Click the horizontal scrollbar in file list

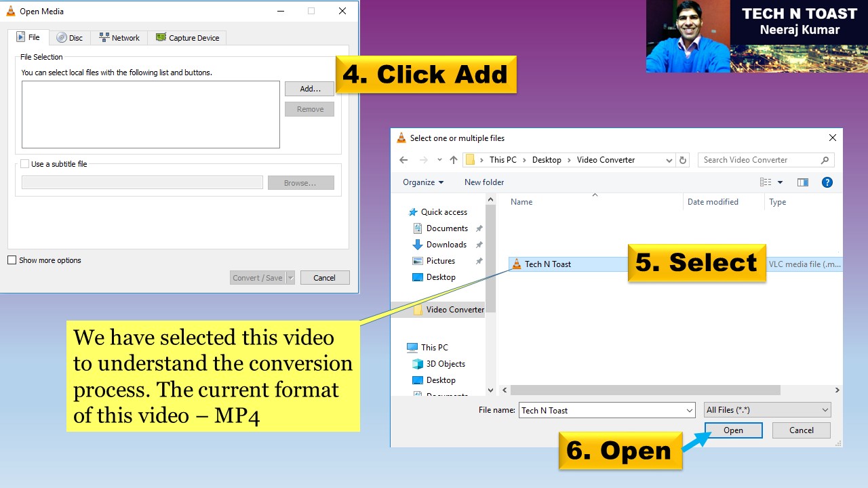(645, 390)
